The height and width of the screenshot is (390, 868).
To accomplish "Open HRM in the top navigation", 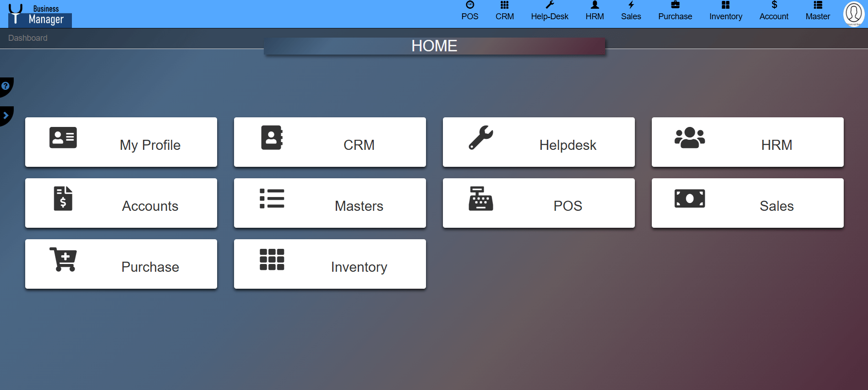I will pos(595,11).
